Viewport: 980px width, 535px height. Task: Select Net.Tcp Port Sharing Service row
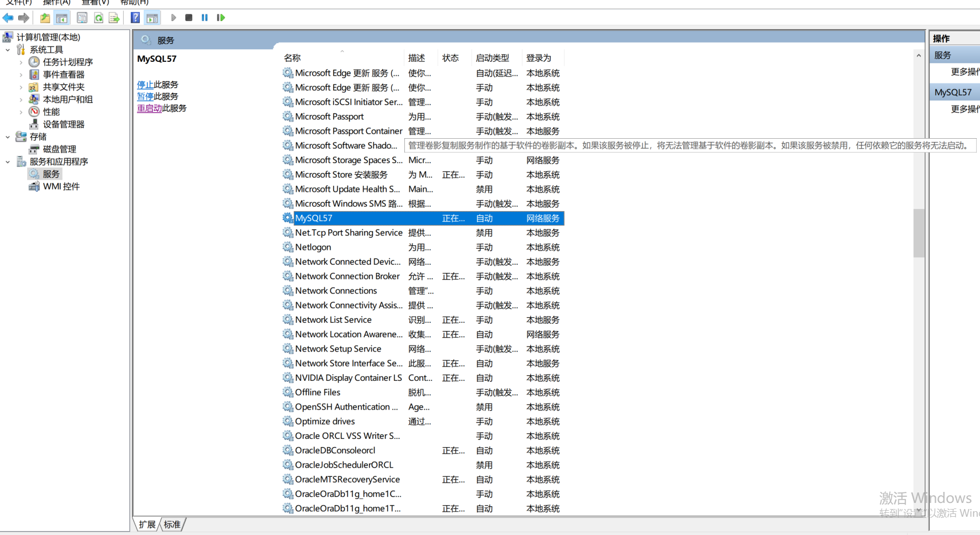click(x=423, y=233)
